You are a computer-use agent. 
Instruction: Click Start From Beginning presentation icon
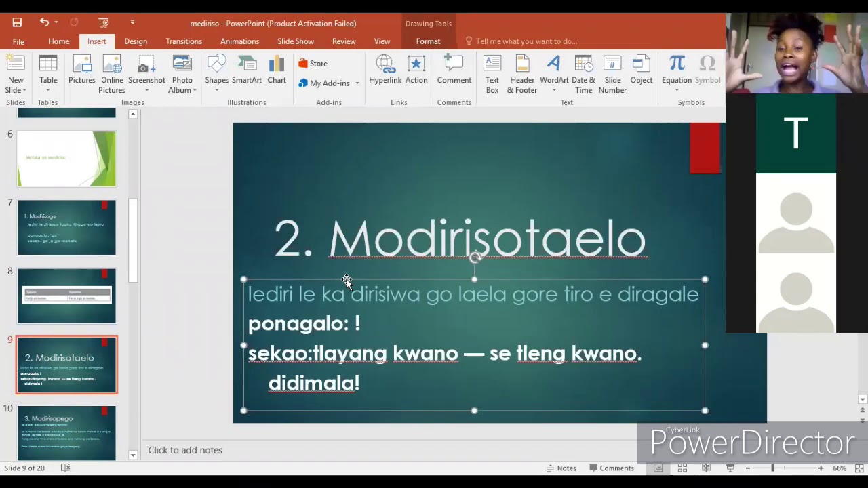(104, 23)
